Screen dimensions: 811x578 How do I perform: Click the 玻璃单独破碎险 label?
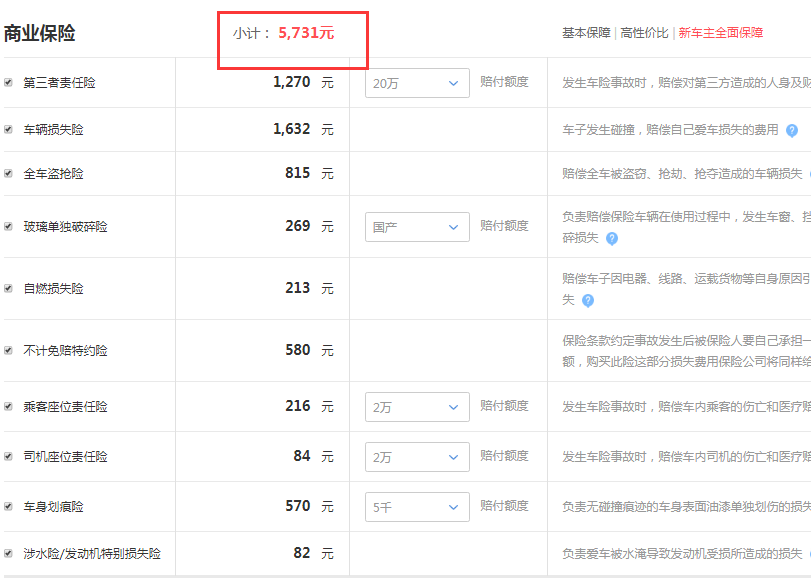[65, 227]
